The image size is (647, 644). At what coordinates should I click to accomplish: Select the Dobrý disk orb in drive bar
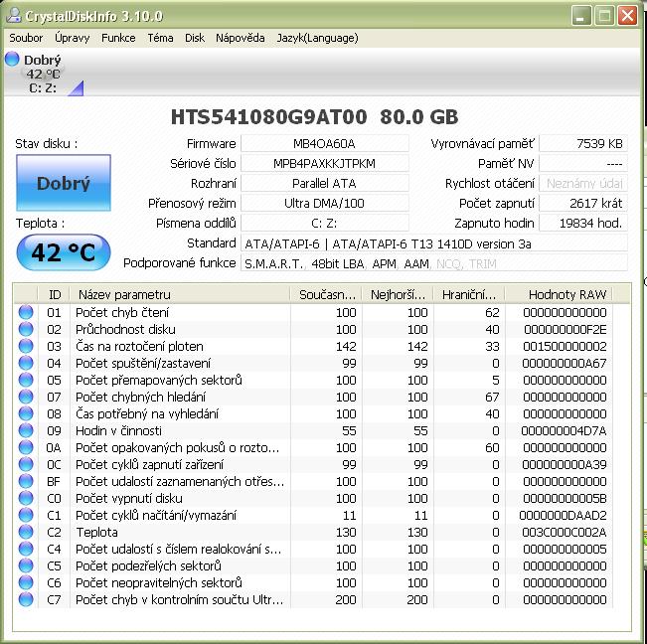coord(12,60)
